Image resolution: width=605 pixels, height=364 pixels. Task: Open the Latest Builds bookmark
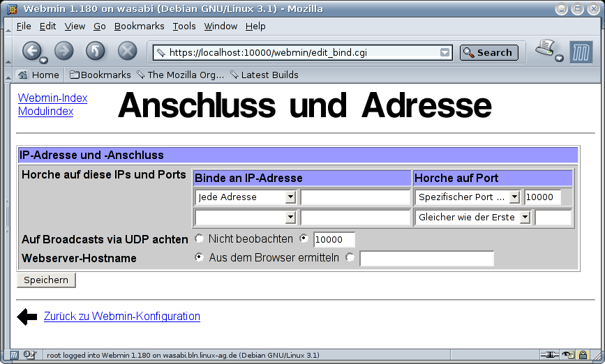(x=264, y=75)
